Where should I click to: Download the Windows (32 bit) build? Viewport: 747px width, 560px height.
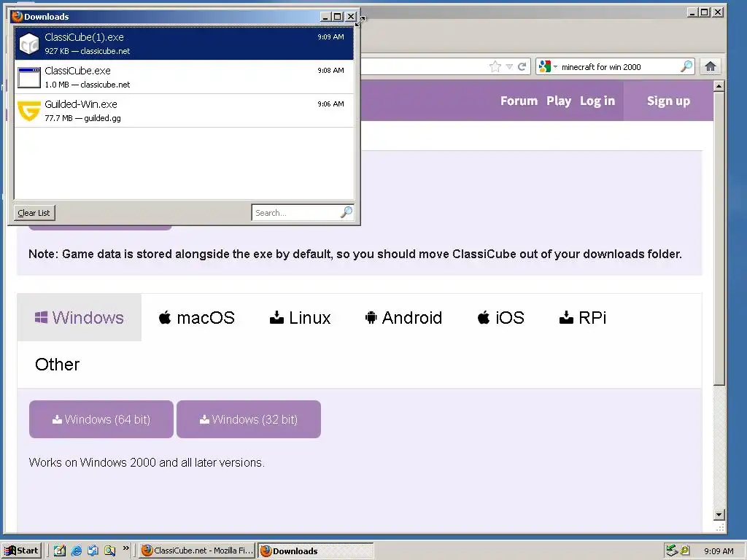coord(249,419)
